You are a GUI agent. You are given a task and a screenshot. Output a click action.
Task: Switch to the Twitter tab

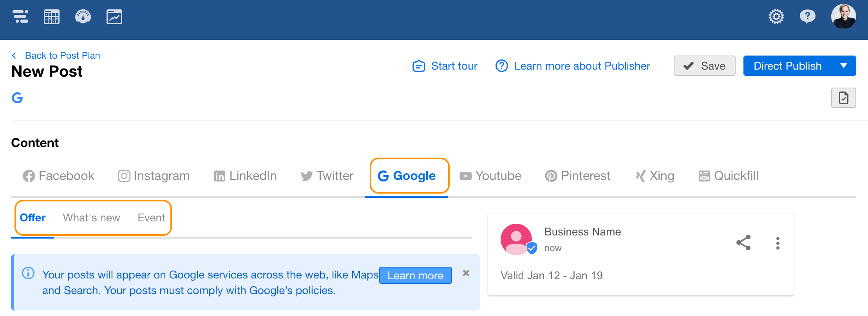coord(327,176)
